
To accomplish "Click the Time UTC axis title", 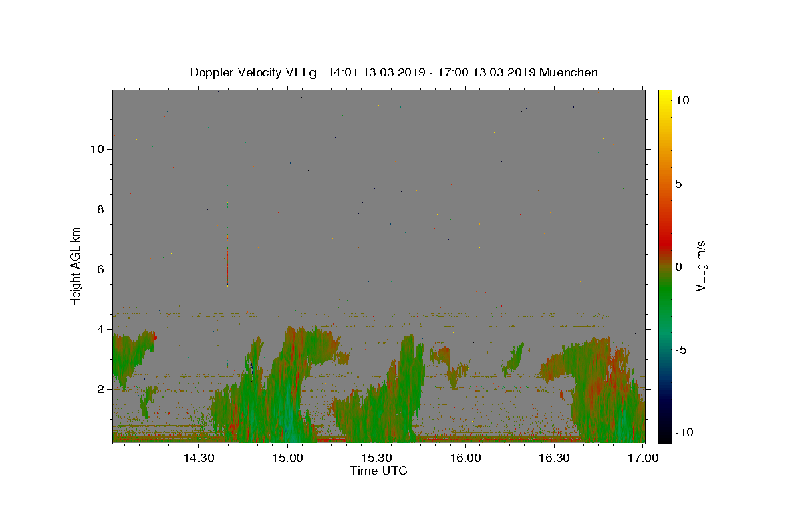I will tap(378, 471).
